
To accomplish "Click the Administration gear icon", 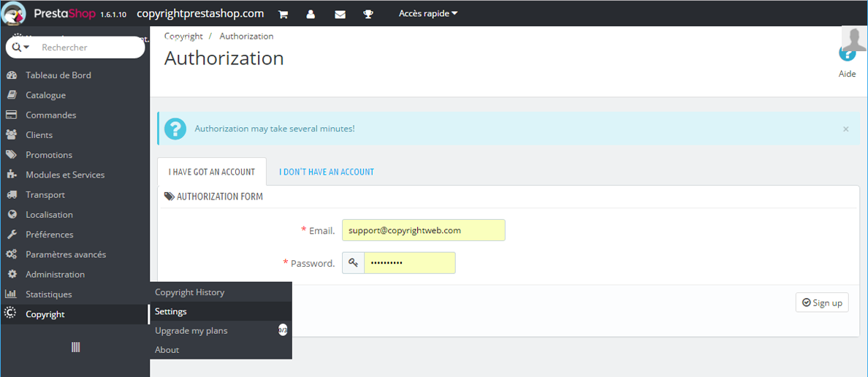I will [11, 275].
